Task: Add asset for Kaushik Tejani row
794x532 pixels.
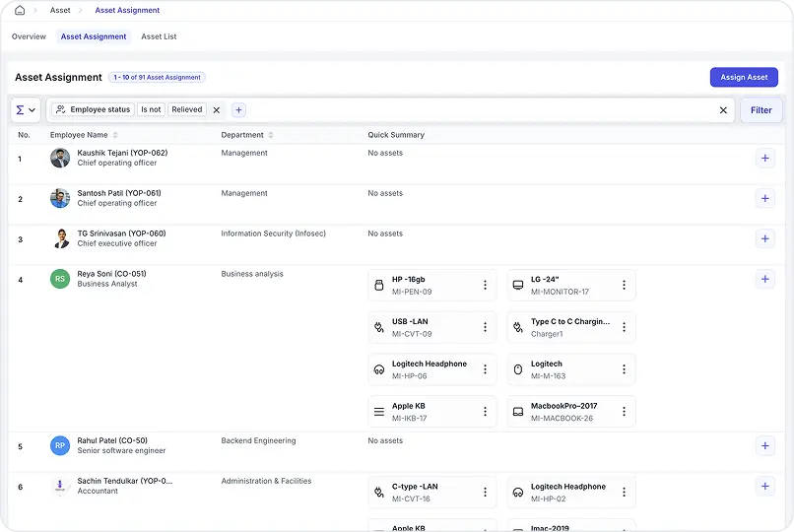Action: point(764,159)
